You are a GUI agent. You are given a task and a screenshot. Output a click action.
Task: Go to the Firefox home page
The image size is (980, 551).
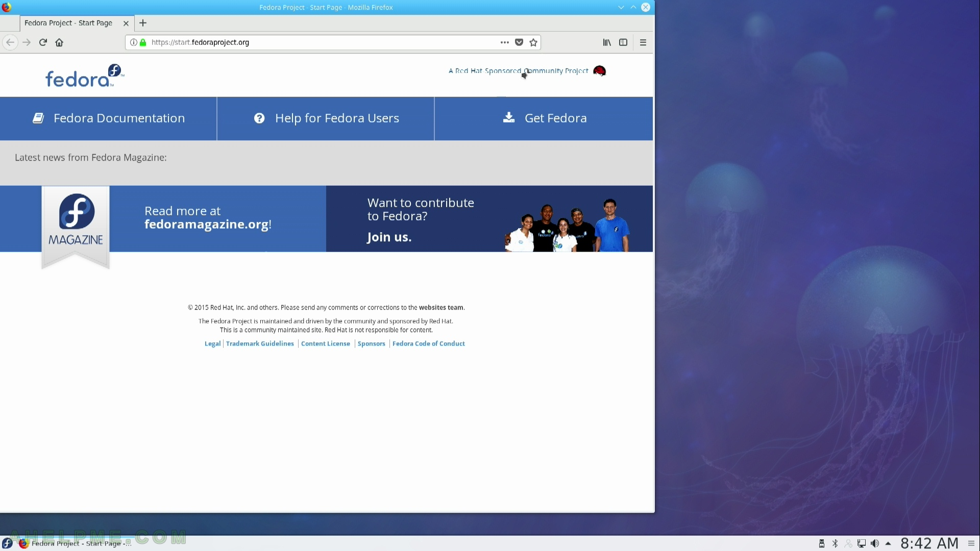(x=59, y=42)
